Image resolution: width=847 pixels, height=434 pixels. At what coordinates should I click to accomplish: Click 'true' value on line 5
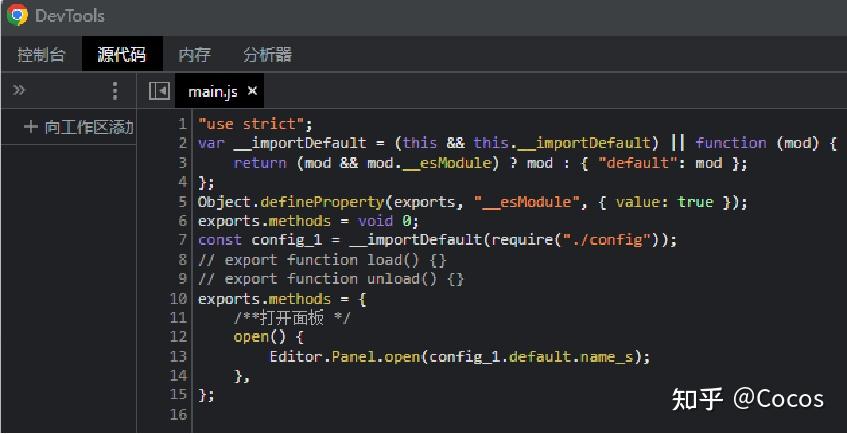[x=696, y=202]
